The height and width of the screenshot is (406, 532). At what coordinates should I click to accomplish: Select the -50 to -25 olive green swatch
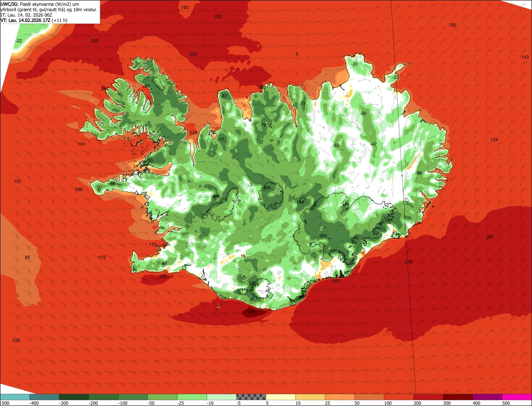click(x=162, y=397)
